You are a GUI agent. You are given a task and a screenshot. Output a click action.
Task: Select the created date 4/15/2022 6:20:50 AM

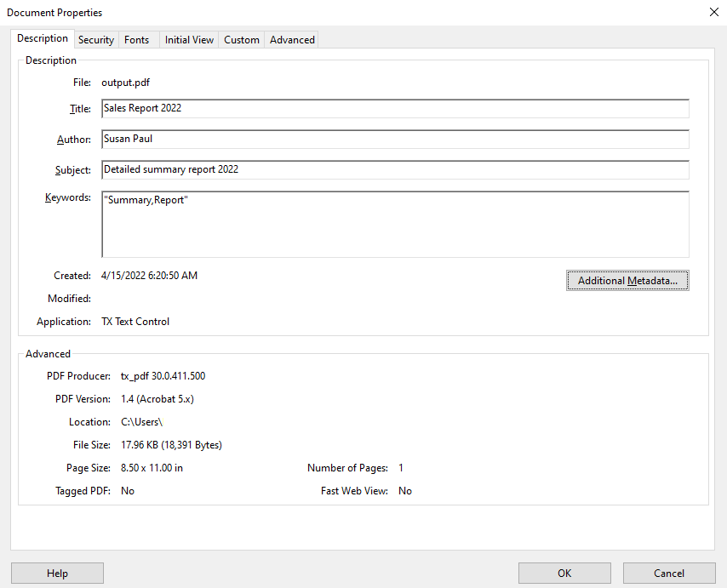tap(149, 275)
